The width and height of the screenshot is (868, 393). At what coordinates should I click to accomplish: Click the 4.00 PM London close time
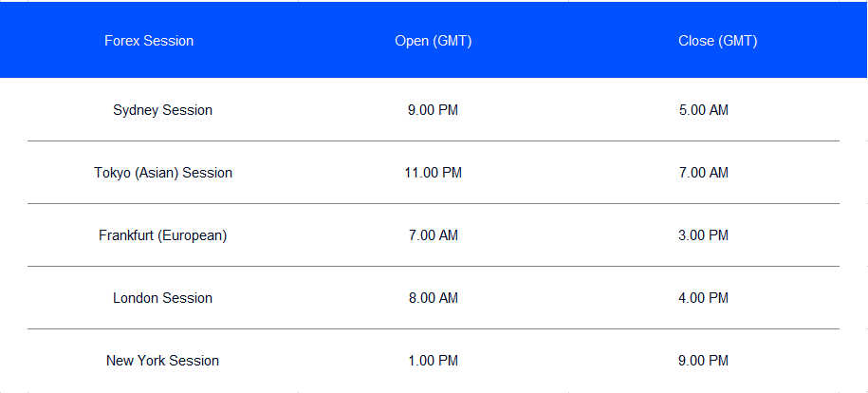click(x=704, y=298)
